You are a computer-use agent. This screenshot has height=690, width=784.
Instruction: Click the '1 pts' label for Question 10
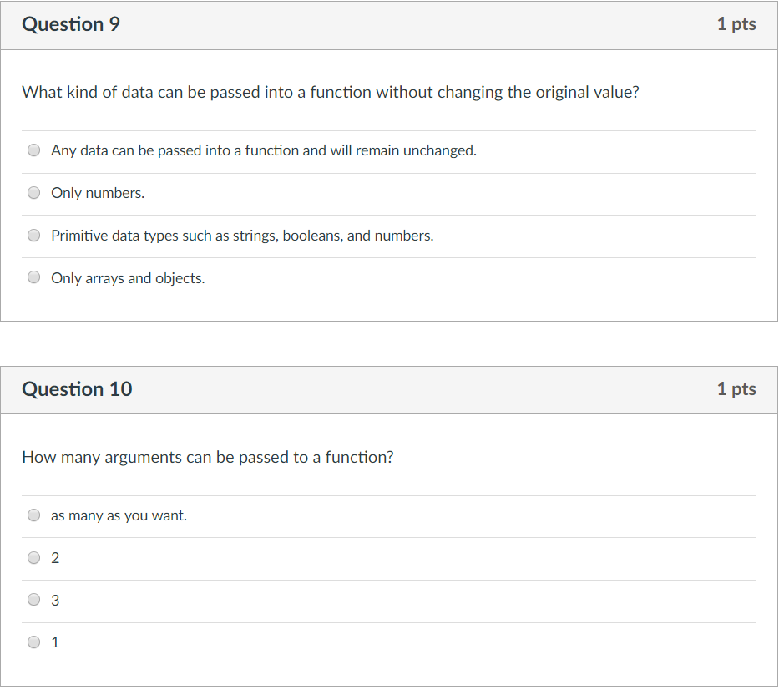point(736,389)
